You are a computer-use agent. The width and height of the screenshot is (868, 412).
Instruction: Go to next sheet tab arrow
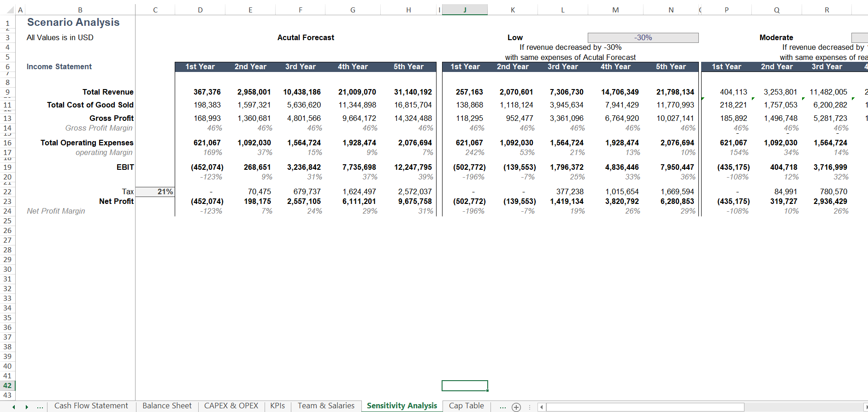27,407
